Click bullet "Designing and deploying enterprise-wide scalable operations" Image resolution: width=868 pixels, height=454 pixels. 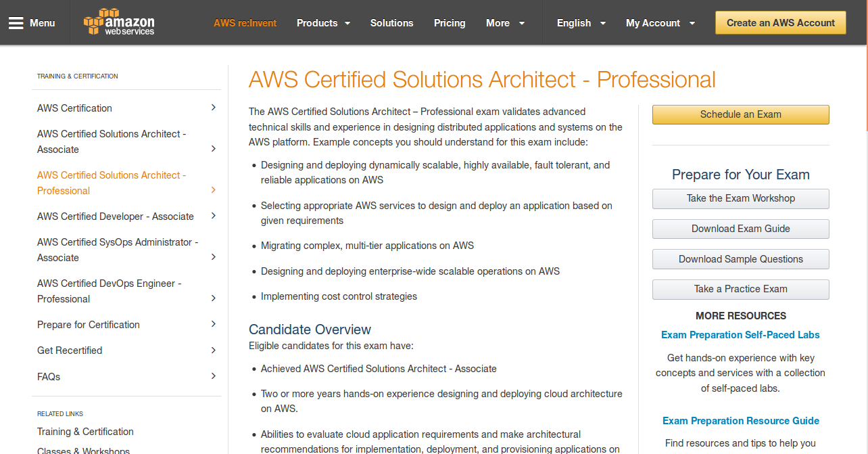[x=410, y=271]
